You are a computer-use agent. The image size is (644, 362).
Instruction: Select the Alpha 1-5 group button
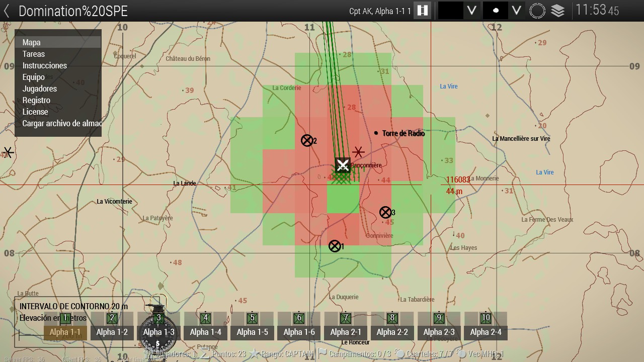click(x=252, y=332)
